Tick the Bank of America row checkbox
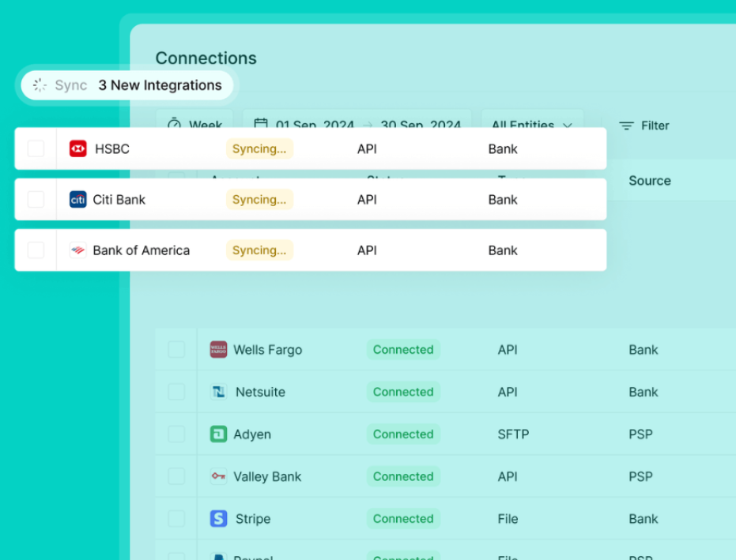 pyautogui.click(x=36, y=250)
